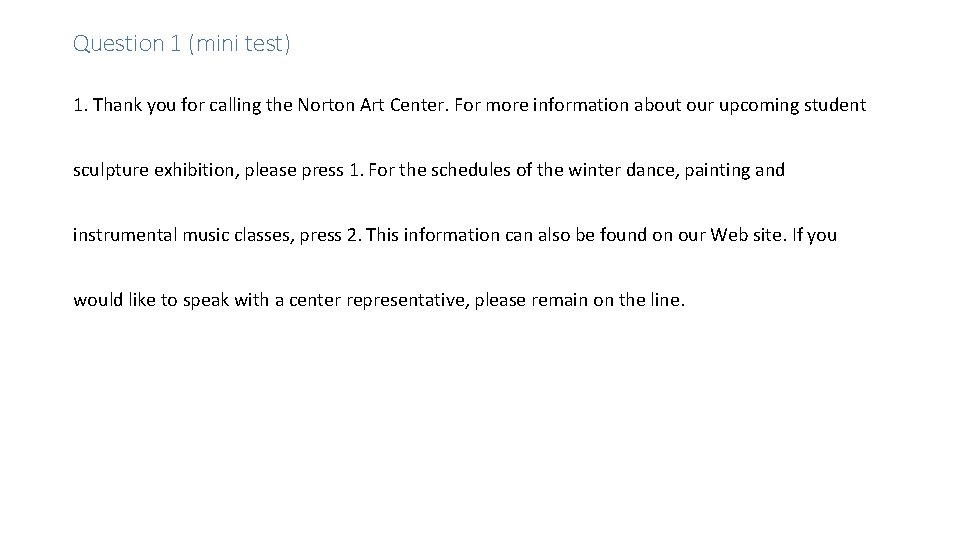Click the "Question 1 (mini test)" slide title
The width and height of the screenshot is (960, 540).
[181, 43]
